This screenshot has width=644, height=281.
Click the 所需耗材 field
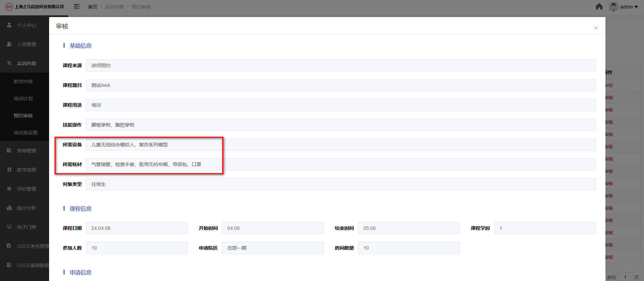[x=341, y=164]
